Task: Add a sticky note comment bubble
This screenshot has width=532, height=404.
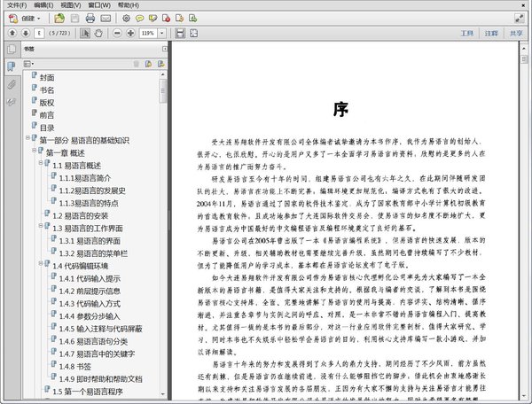Action: coord(139,19)
